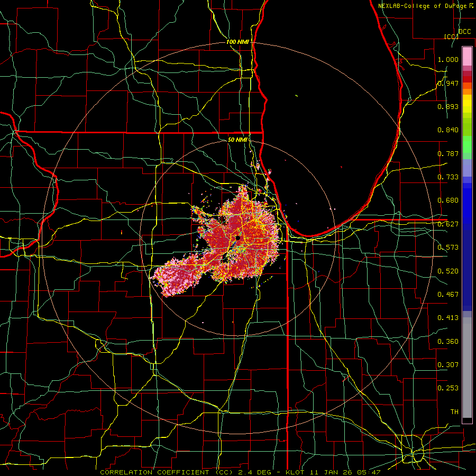Click the 1.000 value on the color scale
Image resolution: width=476 pixels, height=476 pixels.
[448, 59]
